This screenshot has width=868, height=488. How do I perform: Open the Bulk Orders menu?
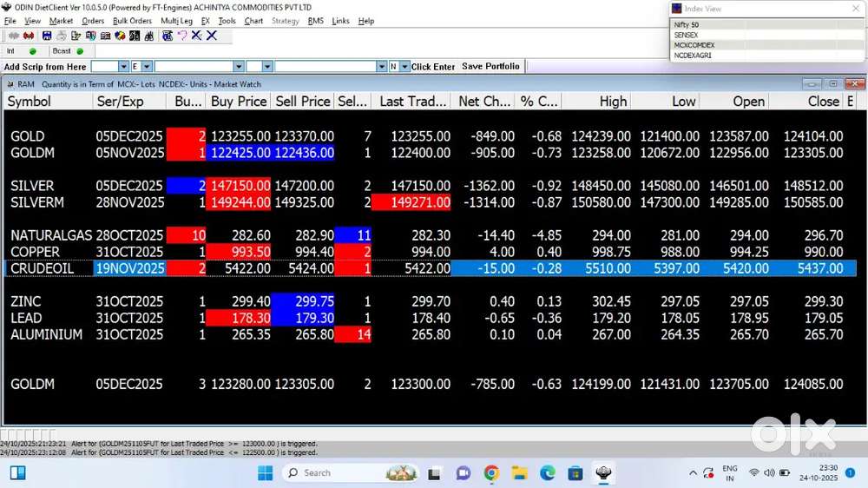point(132,21)
